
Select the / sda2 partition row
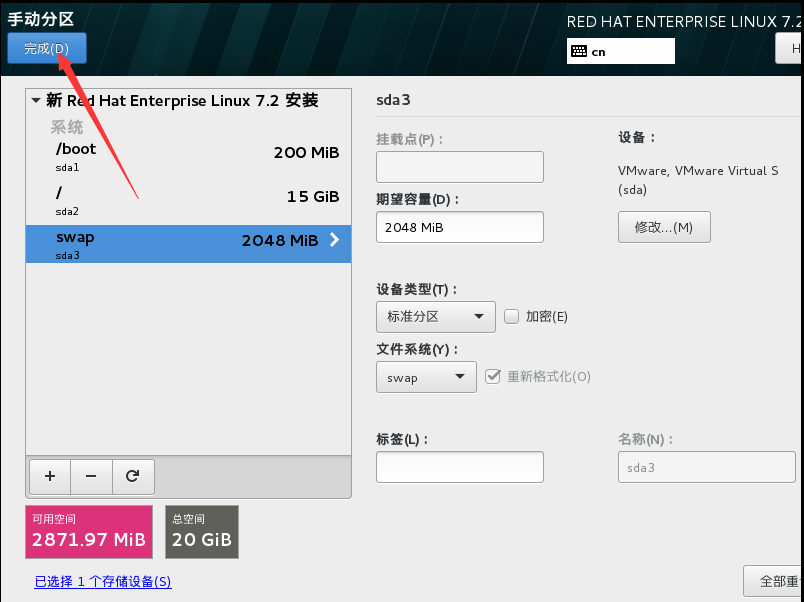(x=188, y=202)
